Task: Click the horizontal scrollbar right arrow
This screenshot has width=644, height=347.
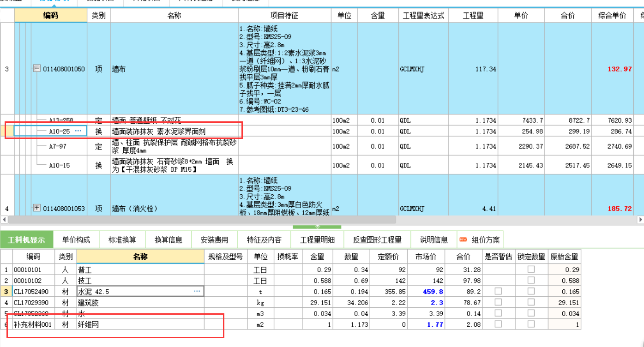Action: coord(640,220)
